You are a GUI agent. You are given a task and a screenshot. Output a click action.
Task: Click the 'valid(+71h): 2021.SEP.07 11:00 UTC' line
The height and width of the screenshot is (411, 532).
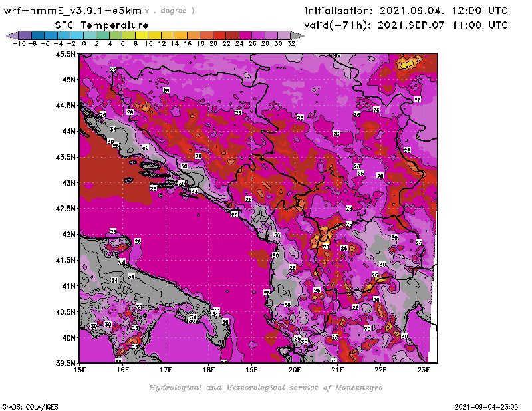tap(406, 25)
